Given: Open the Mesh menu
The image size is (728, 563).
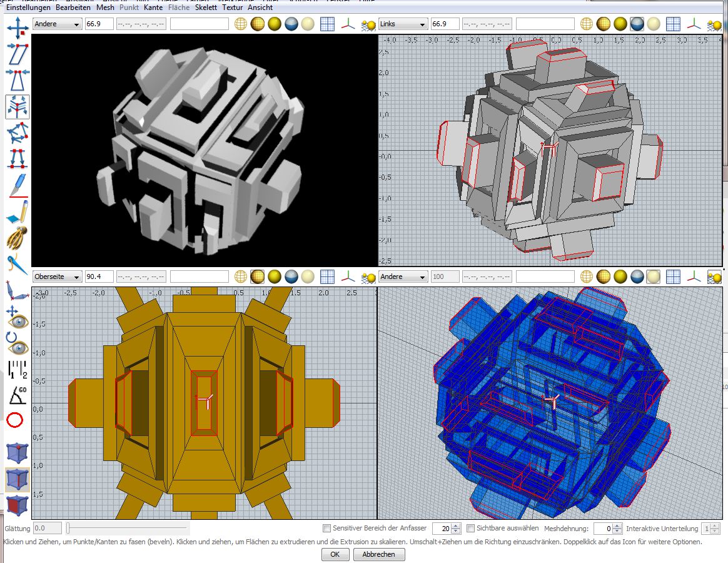Looking at the screenshot, I should (106, 8).
